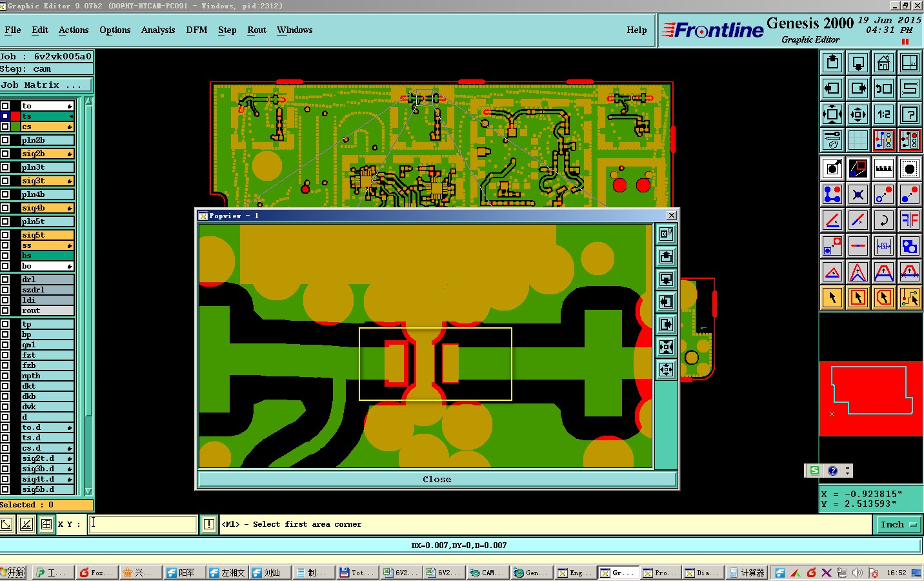Click the green color swatch of layer cs
This screenshot has width=924, height=581.
click(x=15, y=127)
